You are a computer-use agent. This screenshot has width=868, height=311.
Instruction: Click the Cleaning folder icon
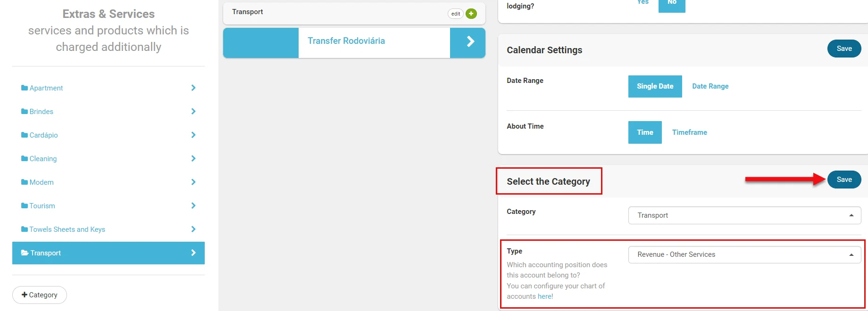(25, 159)
